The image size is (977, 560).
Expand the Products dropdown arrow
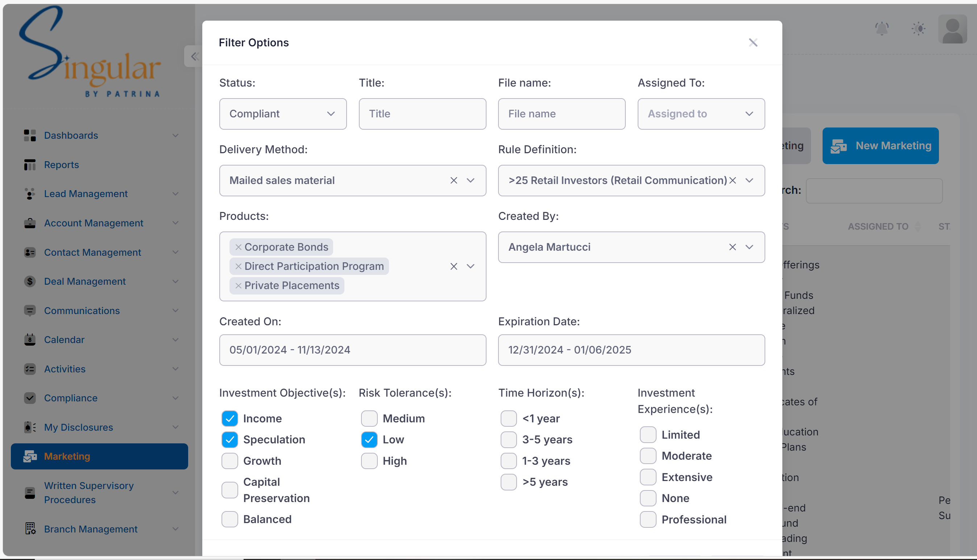coord(471,266)
